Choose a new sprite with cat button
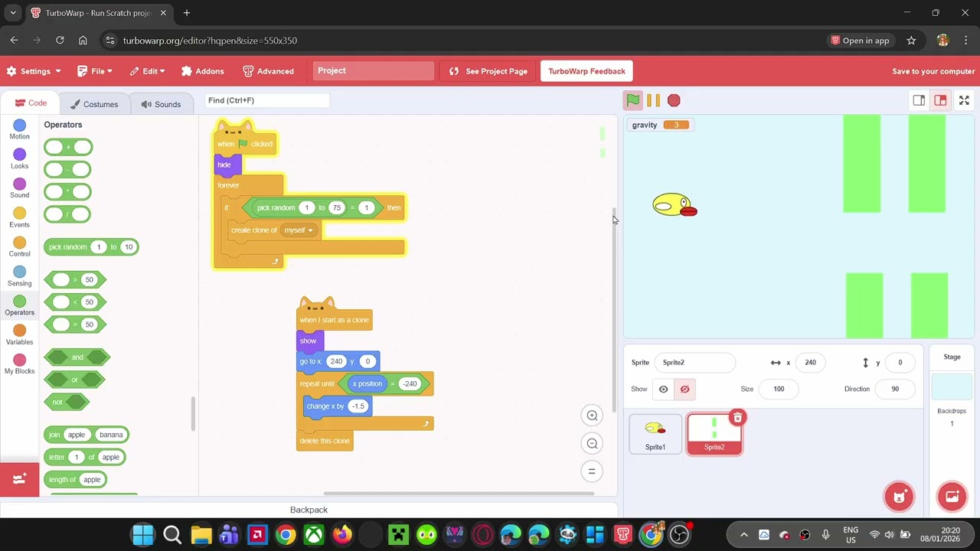 900,496
